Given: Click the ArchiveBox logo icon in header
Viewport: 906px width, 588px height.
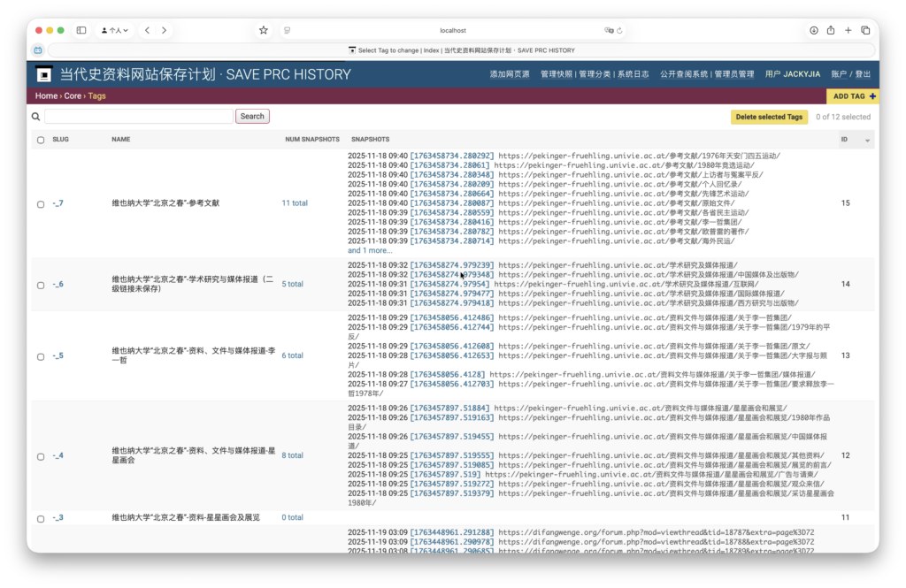Looking at the screenshot, I should pyautogui.click(x=43, y=74).
